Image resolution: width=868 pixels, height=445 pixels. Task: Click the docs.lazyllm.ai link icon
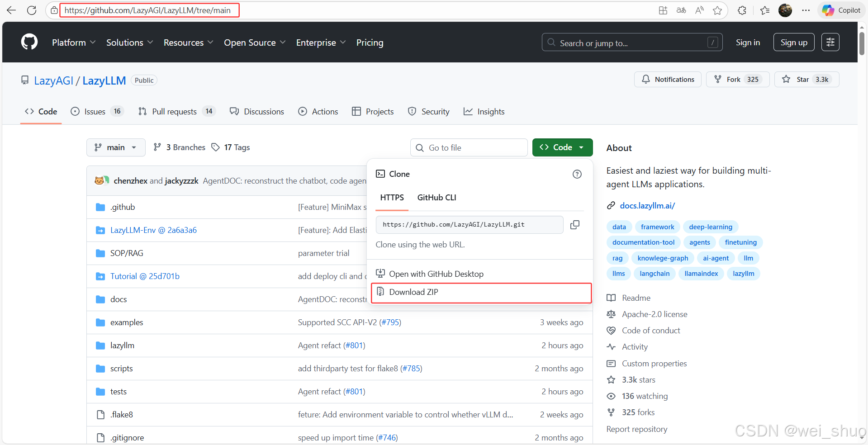[x=611, y=206]
